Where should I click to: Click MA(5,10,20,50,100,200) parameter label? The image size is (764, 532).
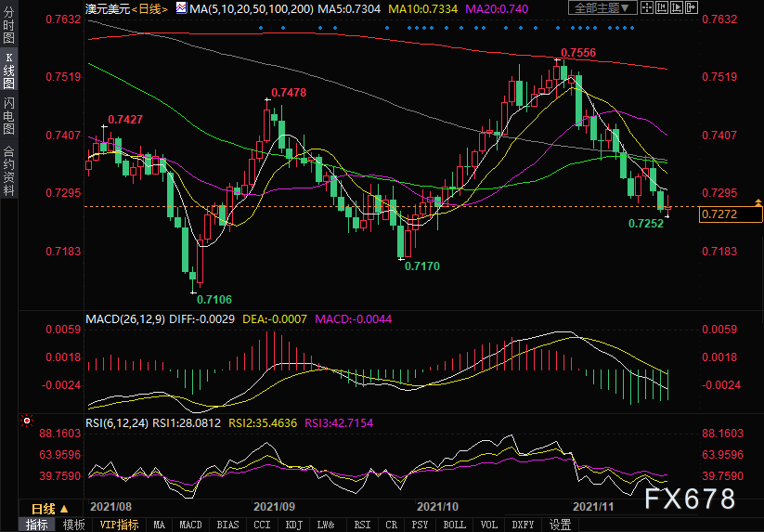coord(252,8)
